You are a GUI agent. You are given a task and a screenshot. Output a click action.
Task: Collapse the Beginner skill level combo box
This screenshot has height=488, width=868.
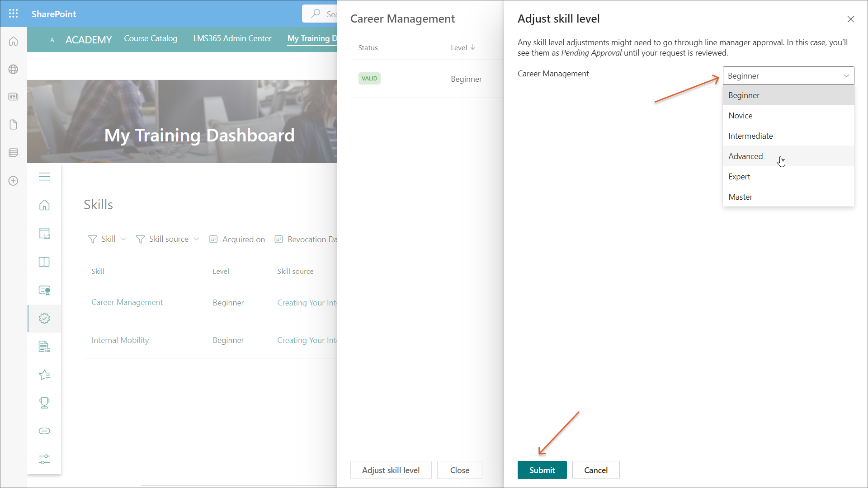[x=788, y=76]
